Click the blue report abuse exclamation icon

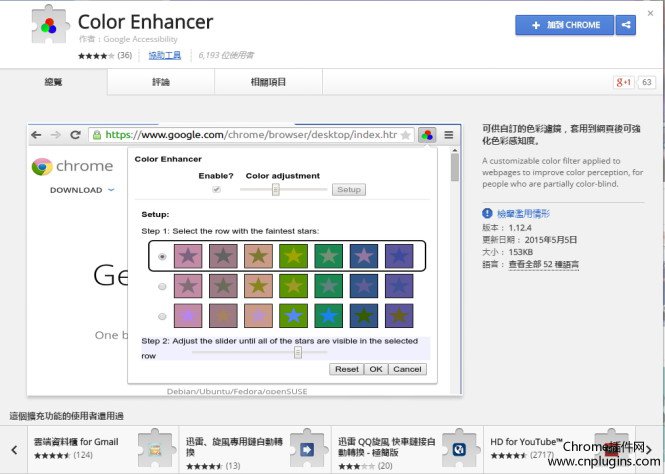tap(487, 213)
